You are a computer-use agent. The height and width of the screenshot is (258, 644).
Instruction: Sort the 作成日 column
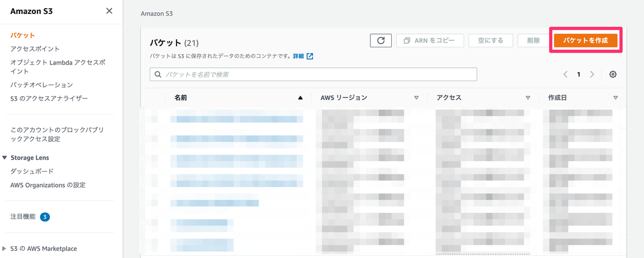pyautogui.click(x=615, y=98)
